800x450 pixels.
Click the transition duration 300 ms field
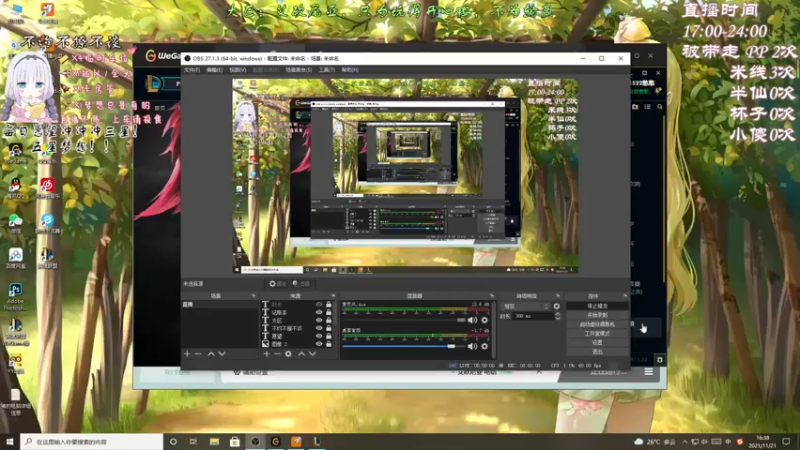(533, 316)
